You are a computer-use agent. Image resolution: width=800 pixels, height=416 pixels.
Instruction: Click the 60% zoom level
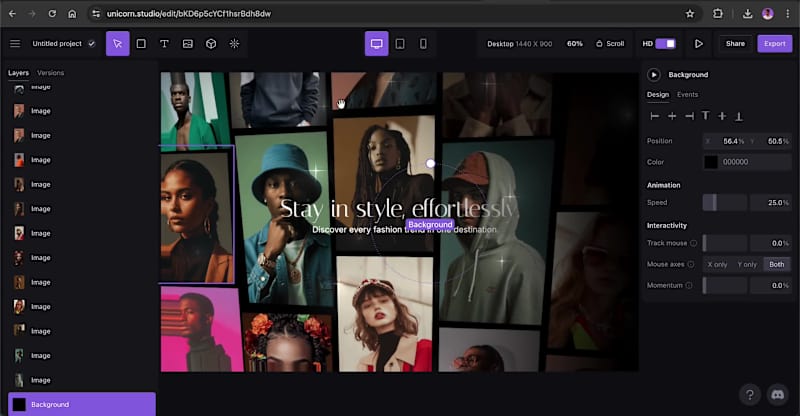[x=574, y=44]
